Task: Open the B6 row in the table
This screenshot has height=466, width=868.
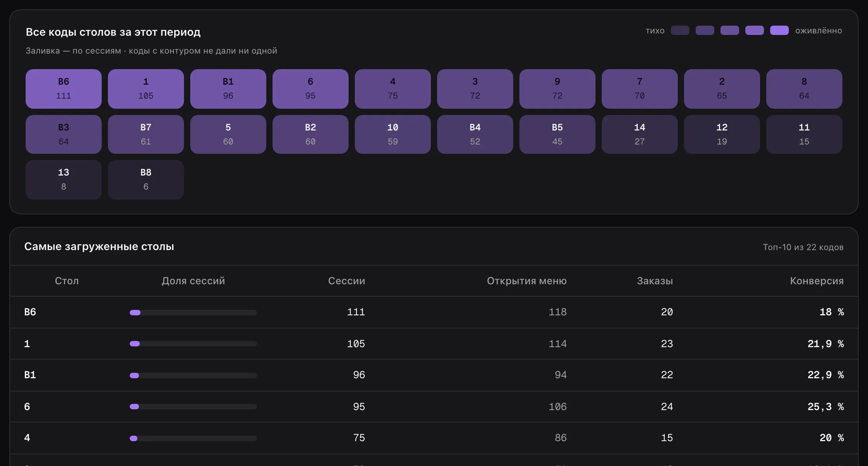Action: point(434,312)
